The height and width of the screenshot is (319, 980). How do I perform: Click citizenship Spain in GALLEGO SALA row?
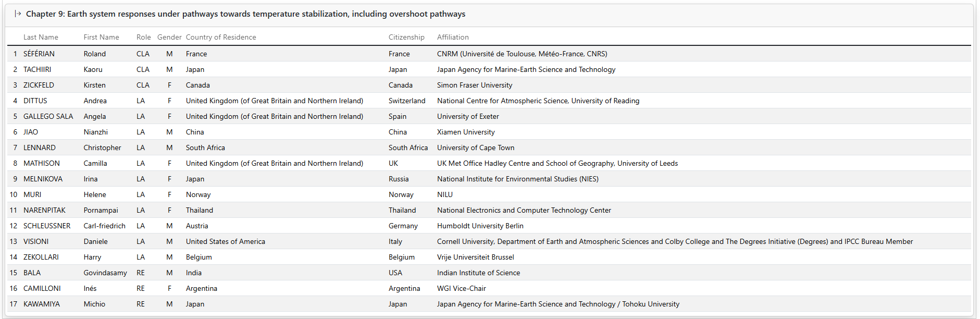[398, 116]
